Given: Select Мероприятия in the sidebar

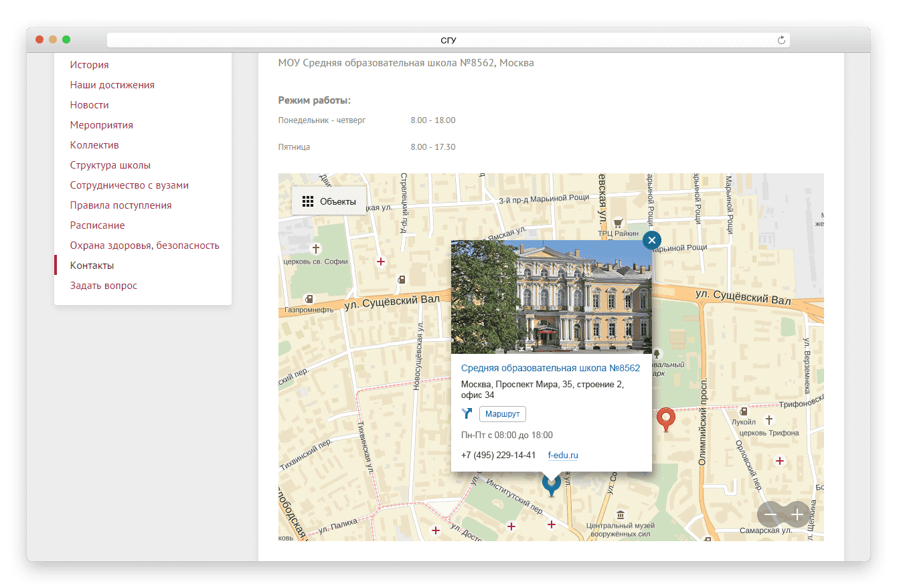Looking at the screenshot, I should pyautogui.click(x=102, y=125).
